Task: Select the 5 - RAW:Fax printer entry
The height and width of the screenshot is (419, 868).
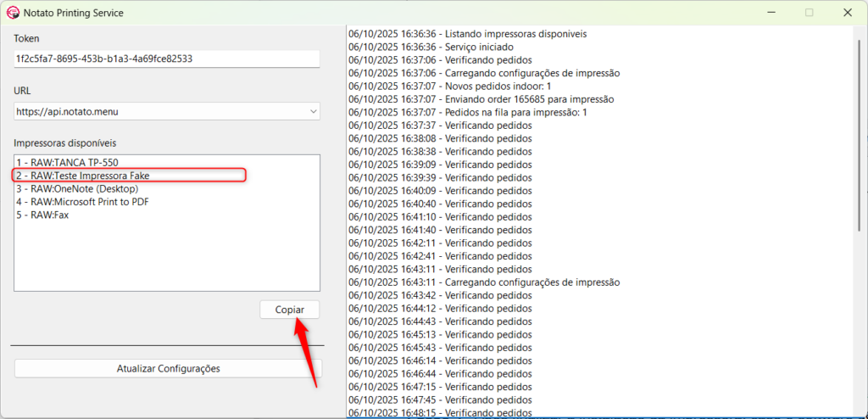Action: [x=42, y=215]
